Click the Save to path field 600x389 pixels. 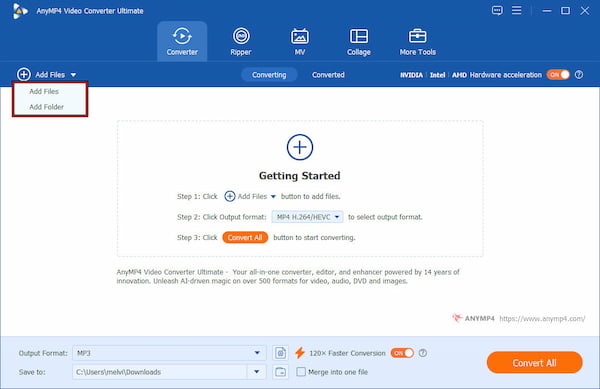160,372
